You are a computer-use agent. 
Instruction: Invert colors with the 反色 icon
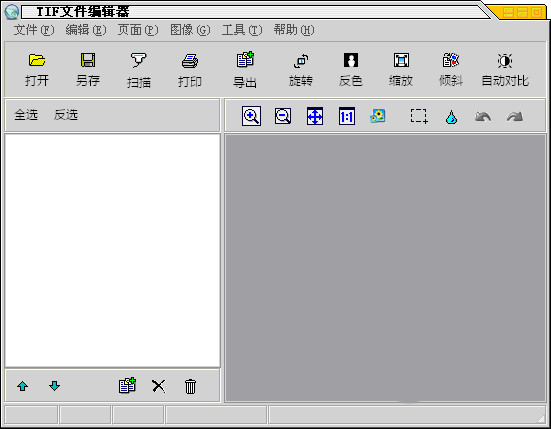click(x=351, y=60)
